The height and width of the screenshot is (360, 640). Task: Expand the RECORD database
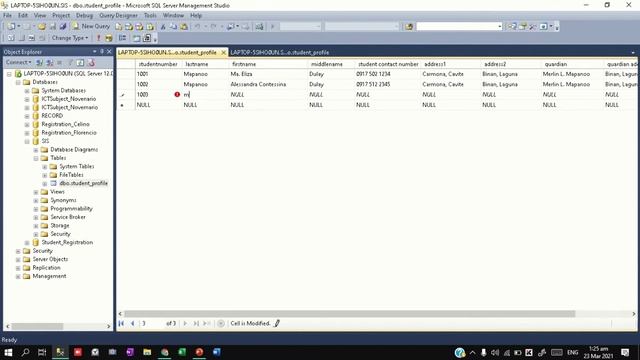27,116
